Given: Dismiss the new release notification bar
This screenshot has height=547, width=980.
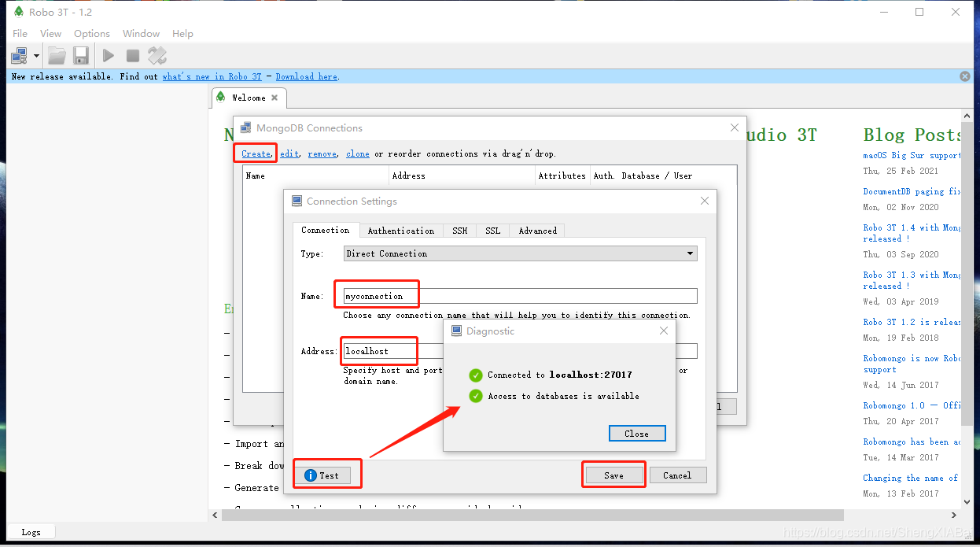Looking at the screenshot, I should coord(965,76).
